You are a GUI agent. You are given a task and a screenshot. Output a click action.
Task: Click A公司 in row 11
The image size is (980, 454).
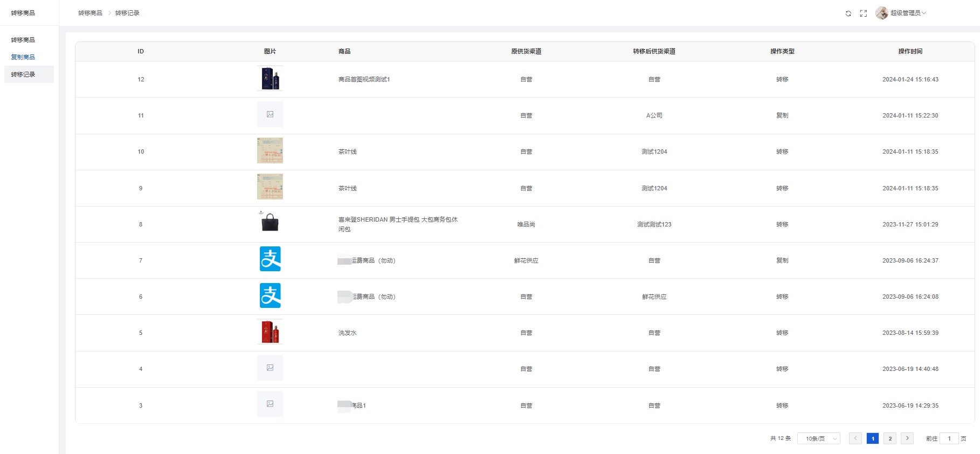pyautogui.click(x=654, y=116)
